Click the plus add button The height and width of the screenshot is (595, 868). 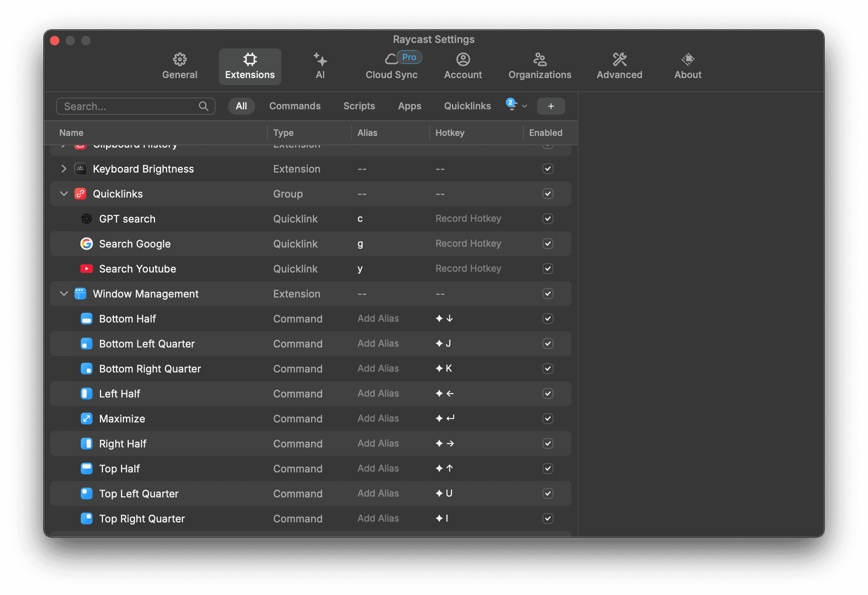(x=551, y=106)
